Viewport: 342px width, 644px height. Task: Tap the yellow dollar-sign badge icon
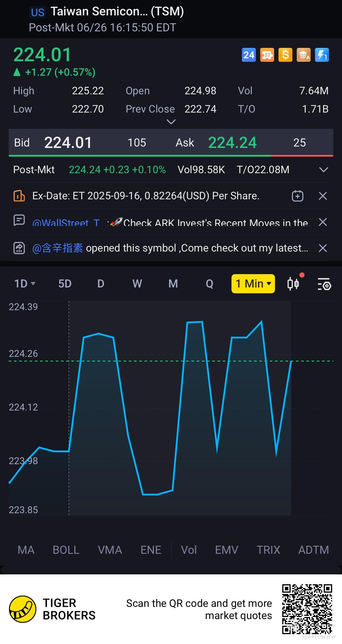click(x=285, y=55)
